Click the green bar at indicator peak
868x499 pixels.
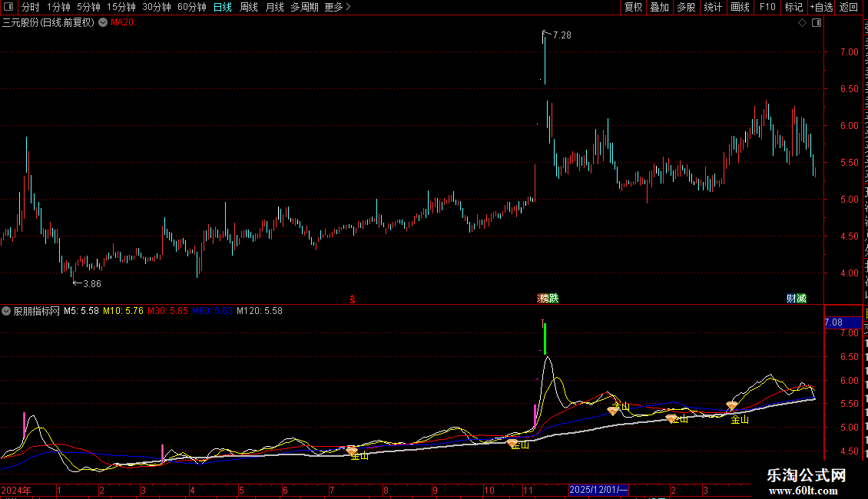[x=545, y=339]
